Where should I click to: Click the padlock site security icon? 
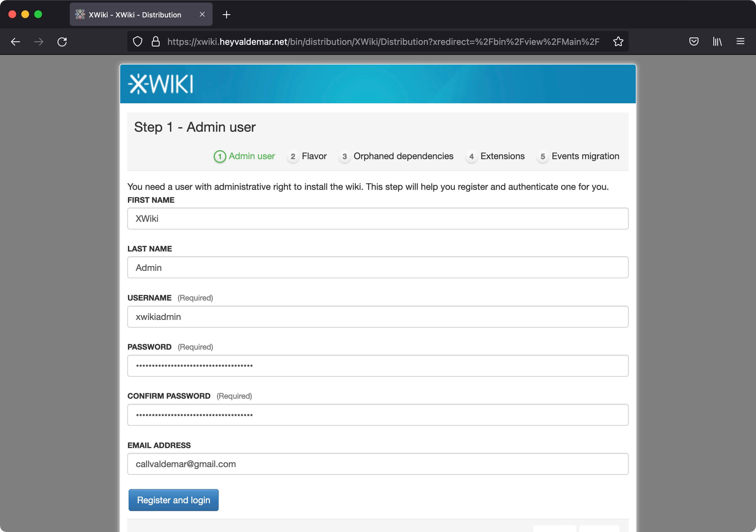click(x=156, y=41)
